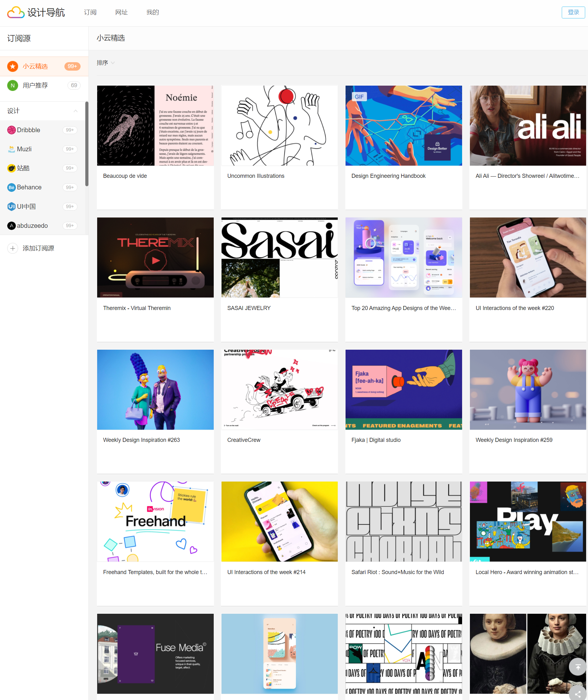This screenshot has width=588, height=700.
Task: Click the InVision Freehand thumbnail
Action: [x=155, y=522]
